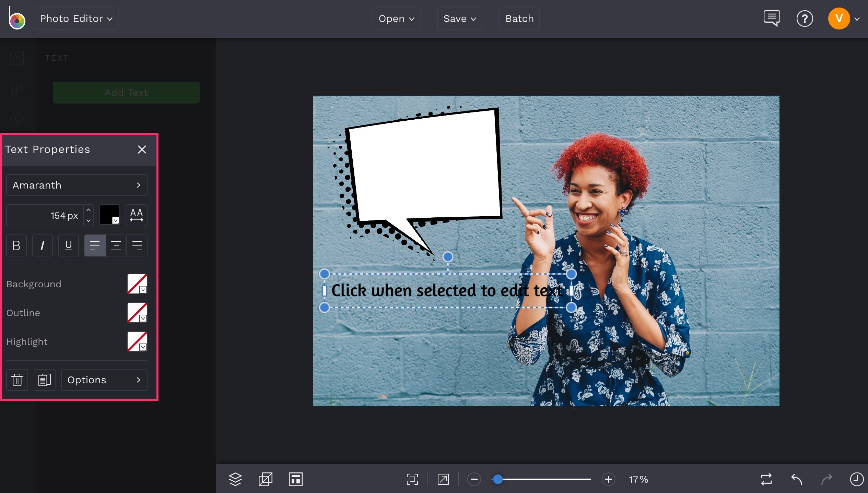
Task: Click the Add Text button
Action: coord(126,93)
